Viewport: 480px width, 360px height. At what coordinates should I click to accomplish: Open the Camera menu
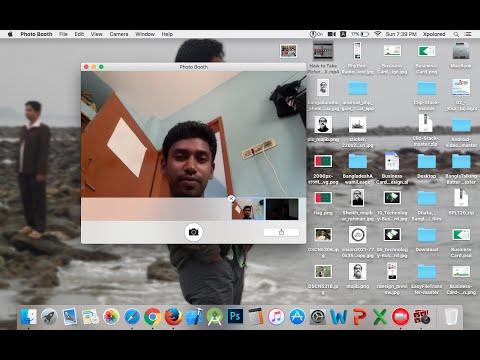click(x=119, y=34)
